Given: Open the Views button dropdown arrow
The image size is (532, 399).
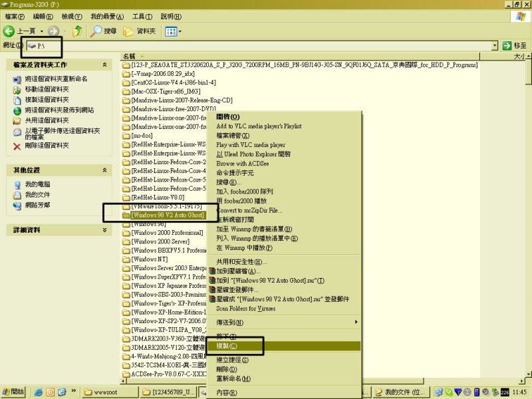Looking at the screenshot, I should click(180, 31).
